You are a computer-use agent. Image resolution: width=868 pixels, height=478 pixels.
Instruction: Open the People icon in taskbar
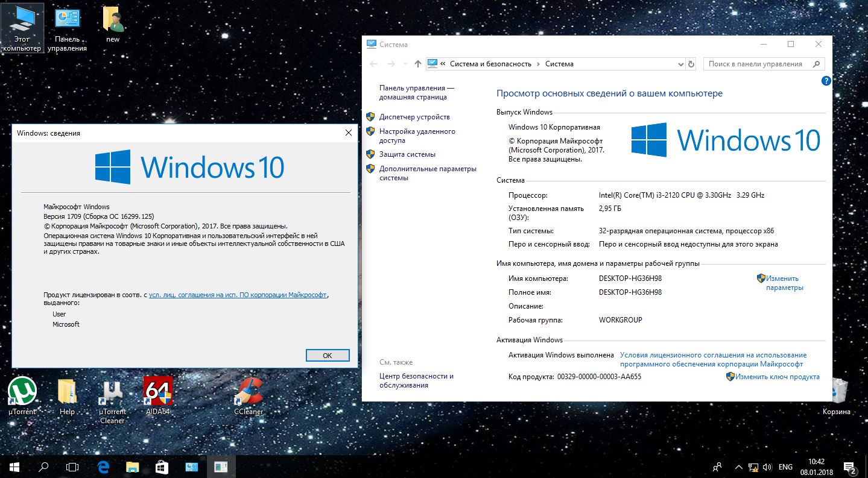tap(717, 467)
